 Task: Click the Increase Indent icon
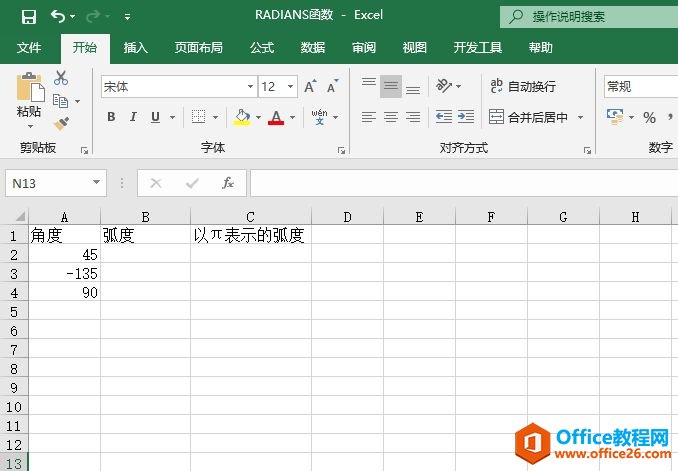pos(465,117)
